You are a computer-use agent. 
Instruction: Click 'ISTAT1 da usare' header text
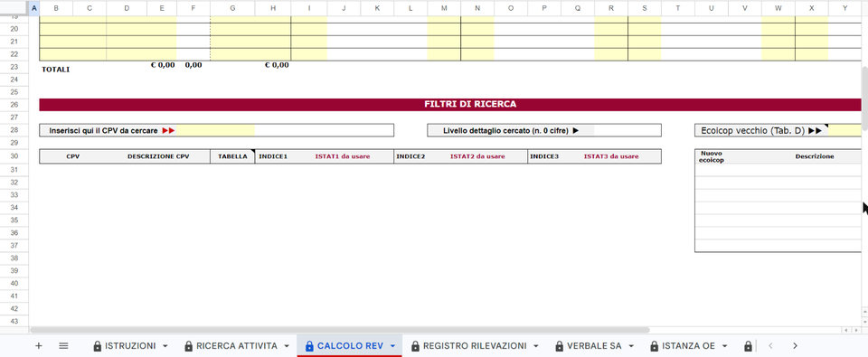pos(343,156)
